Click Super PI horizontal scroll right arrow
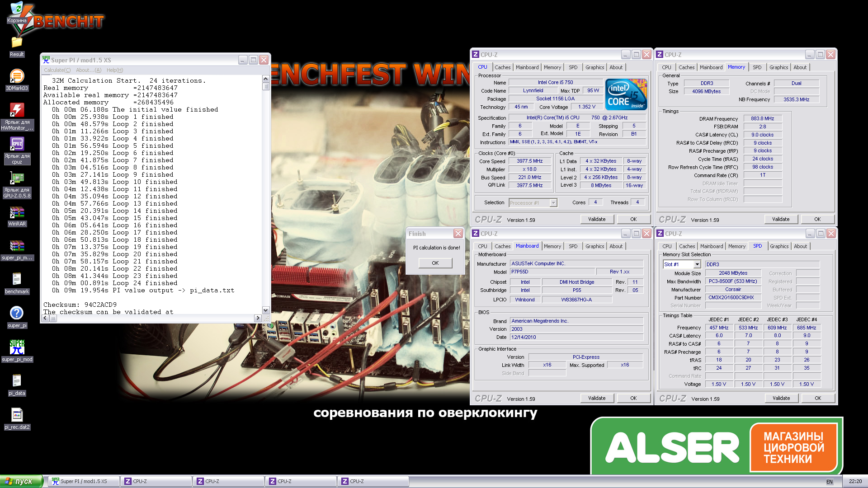Viewport: 868px width, 488px height. pyautogui.click(x=258, y=318)
